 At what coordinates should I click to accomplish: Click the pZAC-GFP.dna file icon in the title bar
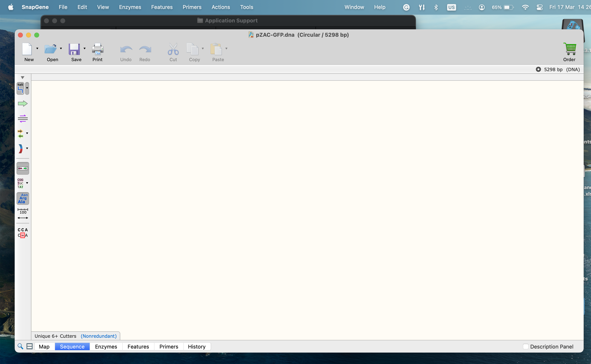[251, 35]
